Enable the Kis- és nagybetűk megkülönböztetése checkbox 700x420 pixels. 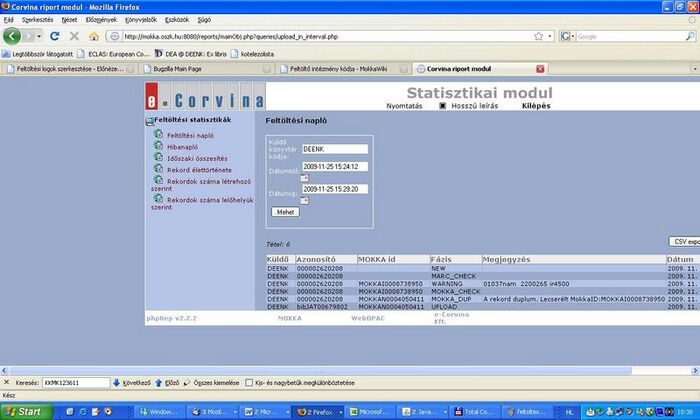249,382
